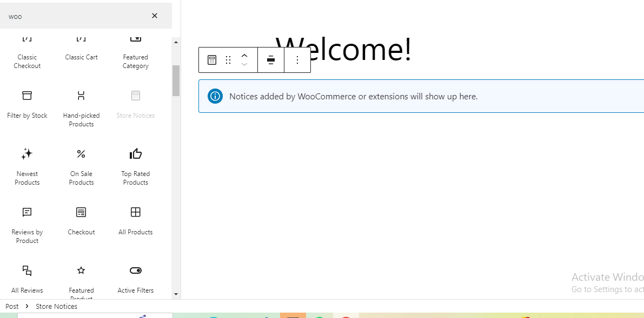Move the block up with the arrow
The image size is (644, 318).
click(x=244, y=56)
